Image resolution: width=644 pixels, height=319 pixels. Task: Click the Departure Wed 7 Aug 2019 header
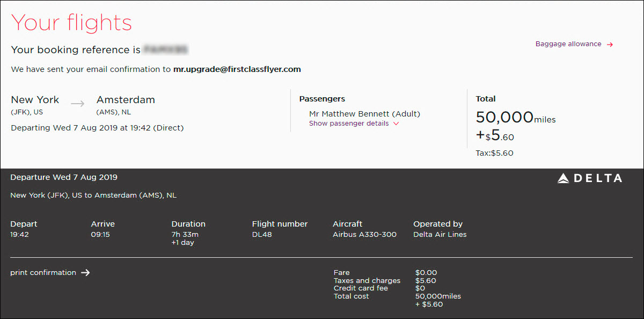coord(64,177)
